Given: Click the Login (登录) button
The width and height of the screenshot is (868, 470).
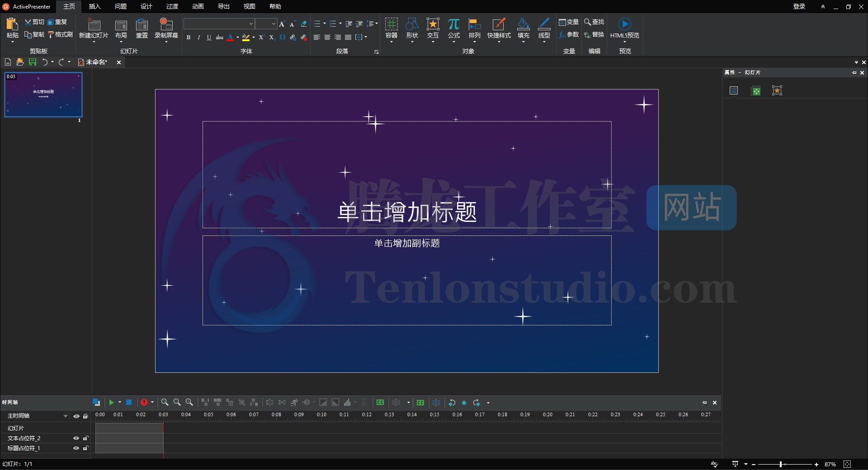Looking at the screenshot, I should coord(799,6).
